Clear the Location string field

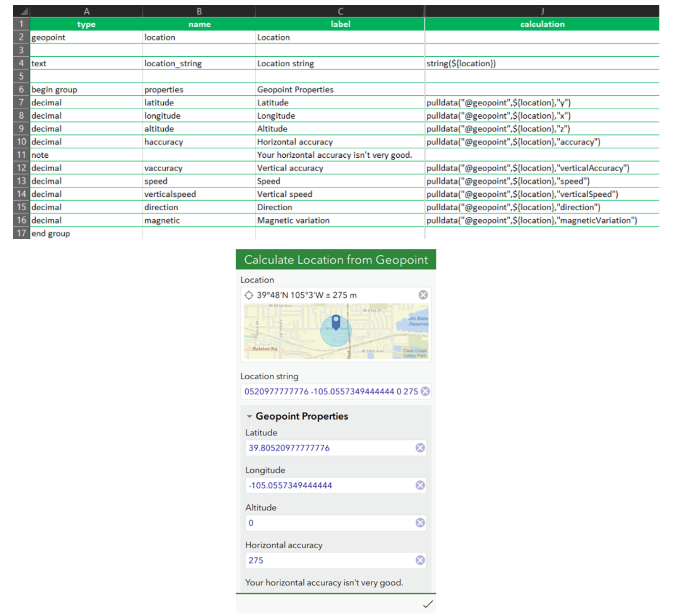(x=425, y=391)
